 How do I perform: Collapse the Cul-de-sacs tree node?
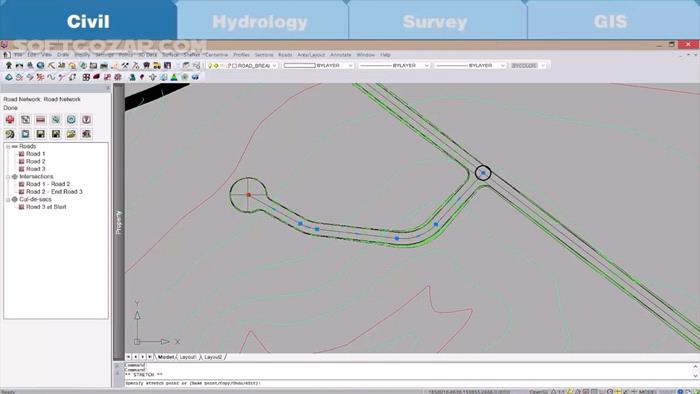tap(8, 199)
